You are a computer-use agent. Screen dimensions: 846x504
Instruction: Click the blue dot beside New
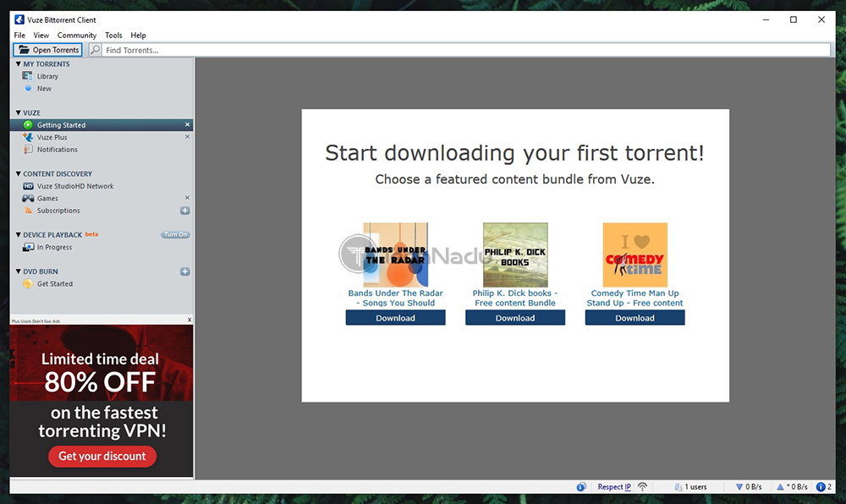click(28, 88)
